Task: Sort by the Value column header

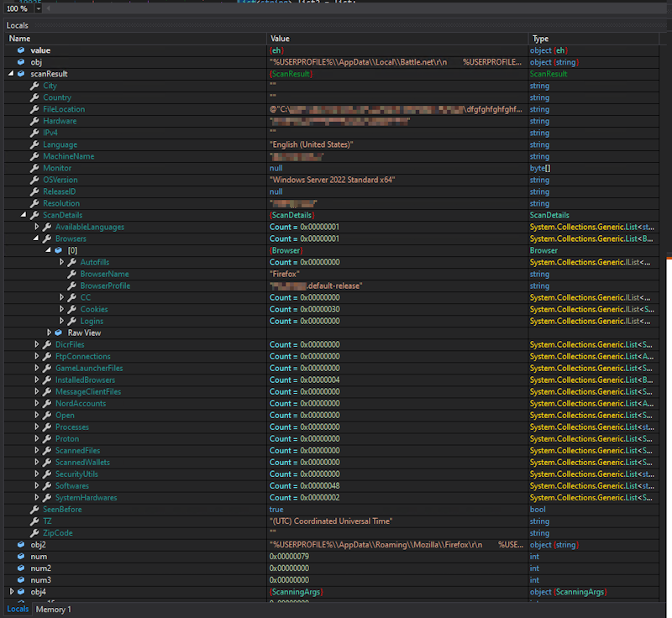Action: [x=397, y=39]
